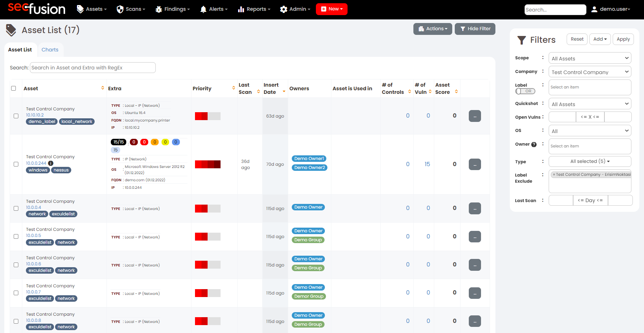
Task: Click the Reports bar chart icon
Action: click(x=241, y=9)
